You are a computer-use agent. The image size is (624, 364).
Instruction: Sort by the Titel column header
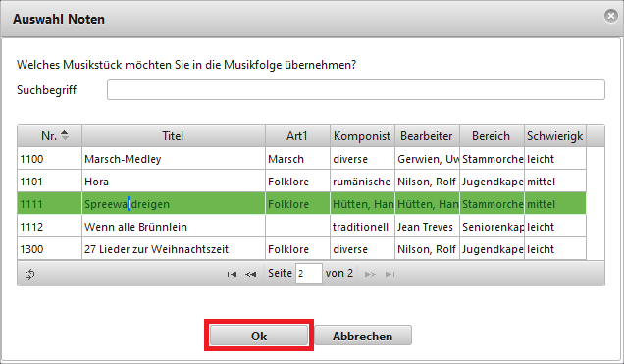pos(174,136)
